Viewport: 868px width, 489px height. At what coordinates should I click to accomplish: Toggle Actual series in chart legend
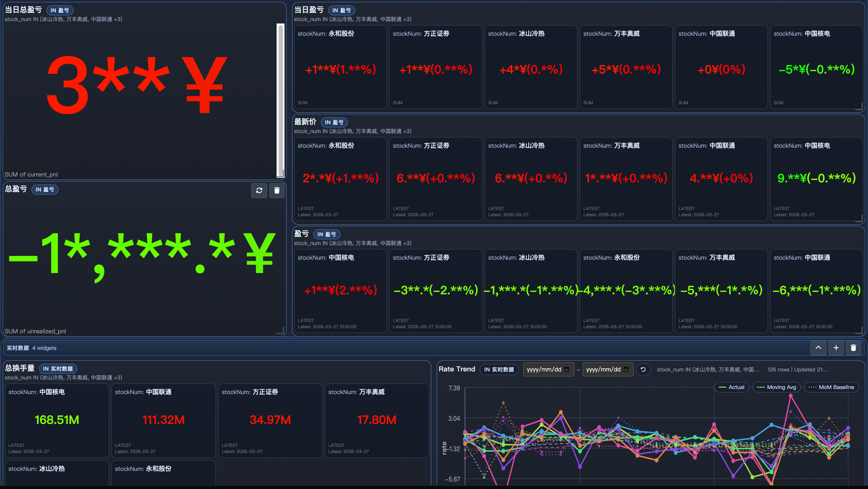(x=732, y=387)
